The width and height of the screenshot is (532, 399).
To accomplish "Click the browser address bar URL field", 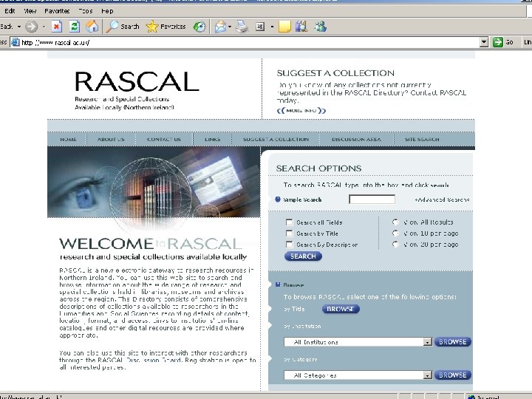I will click(250, 42).
